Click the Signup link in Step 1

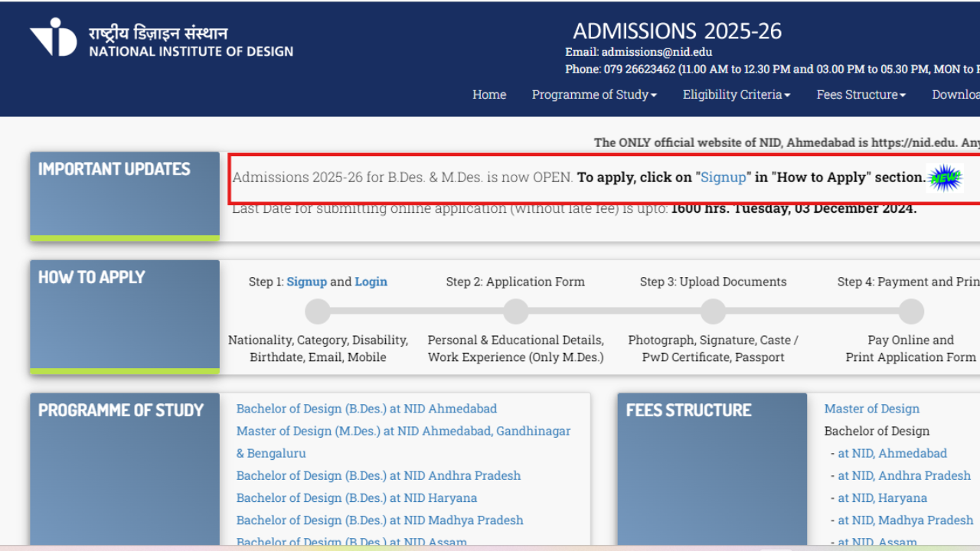(x=306, y=282)
